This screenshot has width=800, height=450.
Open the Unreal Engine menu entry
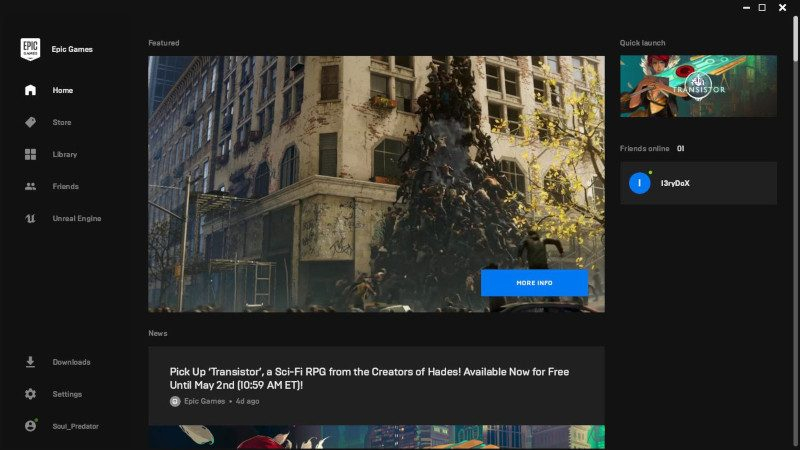(x=77, y=218)
